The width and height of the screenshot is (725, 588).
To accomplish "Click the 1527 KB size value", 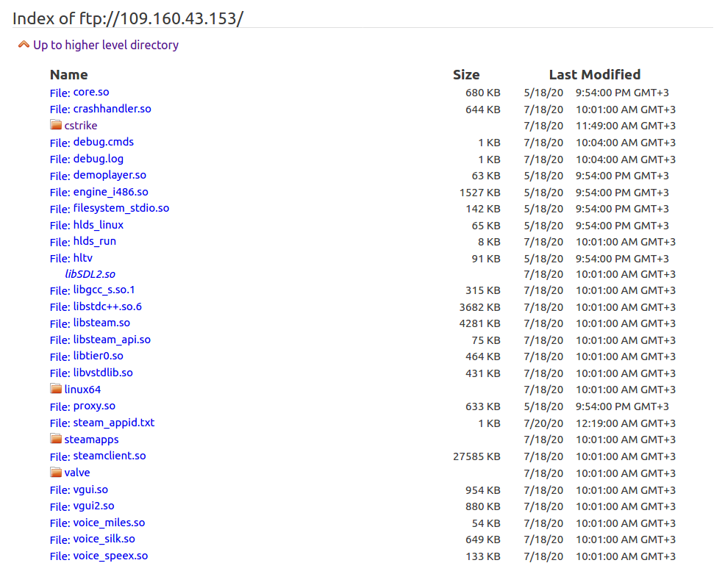I will (480, 193).
